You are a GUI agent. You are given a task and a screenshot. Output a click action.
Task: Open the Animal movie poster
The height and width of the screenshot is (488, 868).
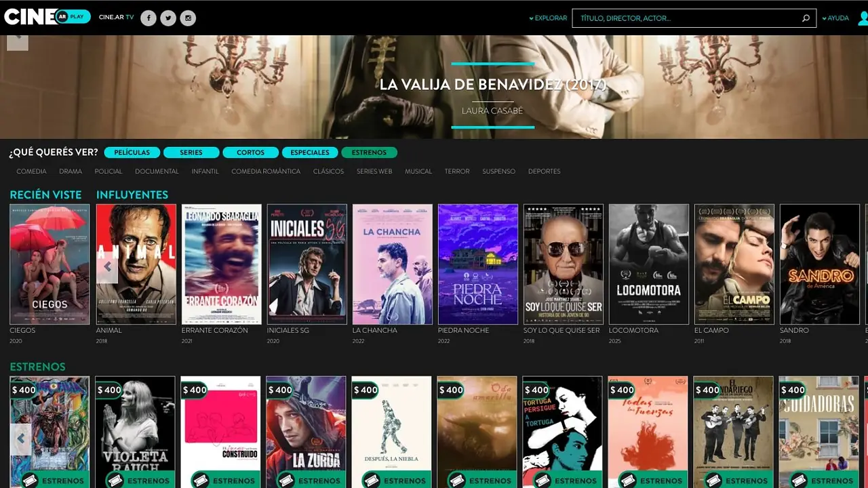click(136, 264)
